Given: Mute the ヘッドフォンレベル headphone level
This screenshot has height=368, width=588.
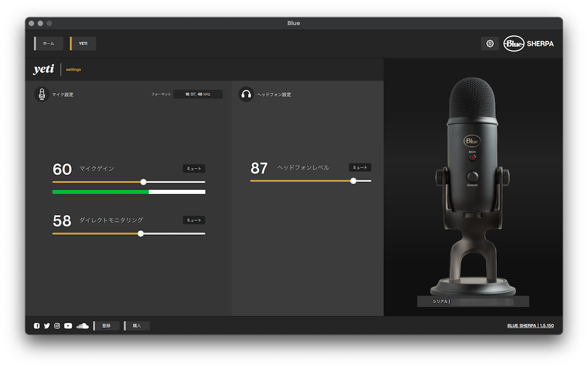Looking at the screenshot, I should (x=360, y=167).
